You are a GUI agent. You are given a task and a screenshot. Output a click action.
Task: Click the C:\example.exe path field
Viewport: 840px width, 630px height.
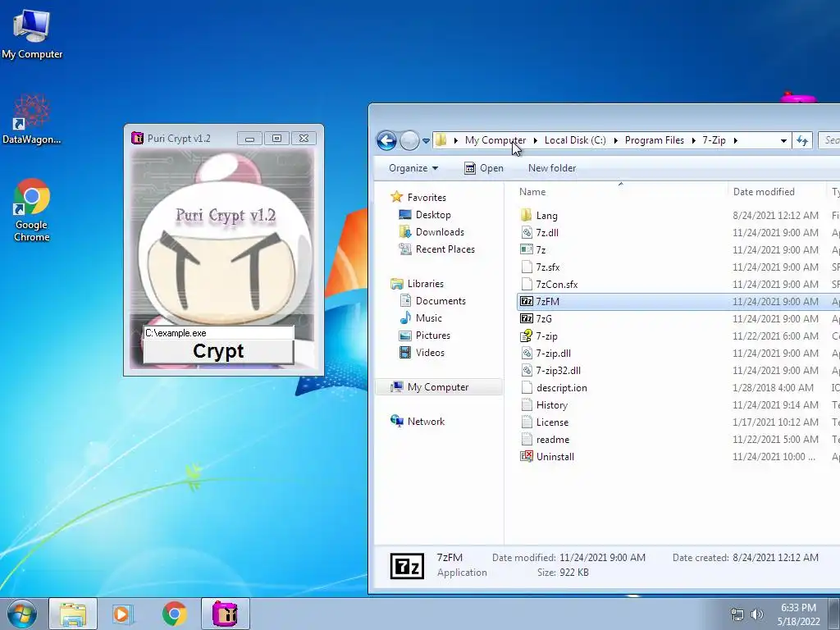[x=218, y=333]
